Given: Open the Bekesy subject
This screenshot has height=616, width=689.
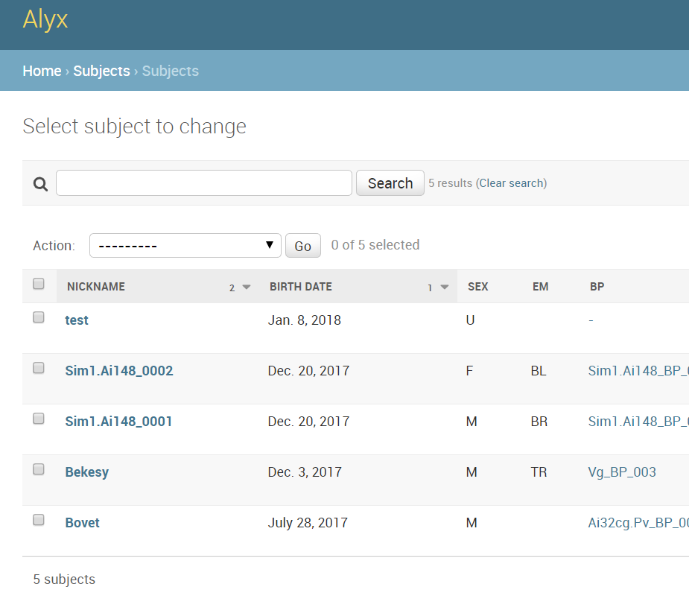Looking at the screenshot, I should [x=87, y=472].
